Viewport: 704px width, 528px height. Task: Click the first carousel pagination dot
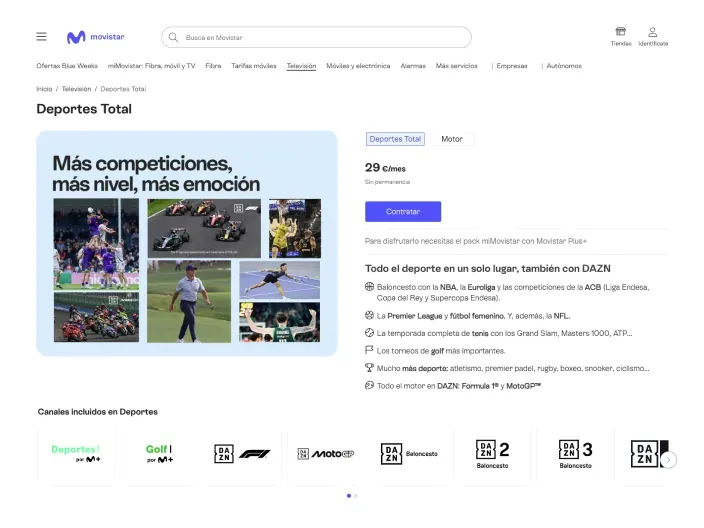point(349,496)
